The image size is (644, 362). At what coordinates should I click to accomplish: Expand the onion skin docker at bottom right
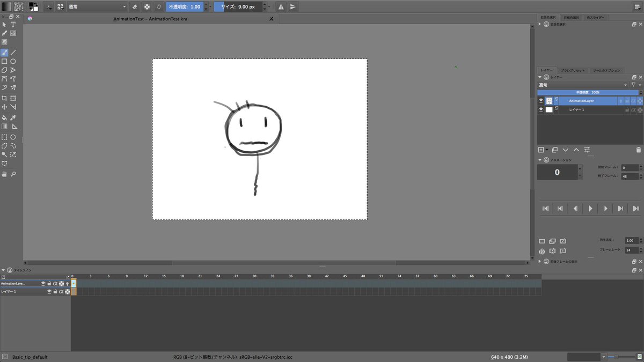coord(540,261)
